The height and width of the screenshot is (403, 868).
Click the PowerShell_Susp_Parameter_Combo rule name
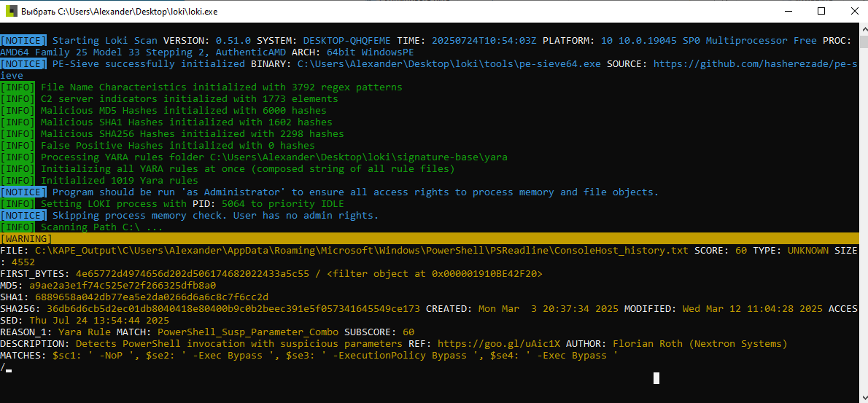(249, 332)
